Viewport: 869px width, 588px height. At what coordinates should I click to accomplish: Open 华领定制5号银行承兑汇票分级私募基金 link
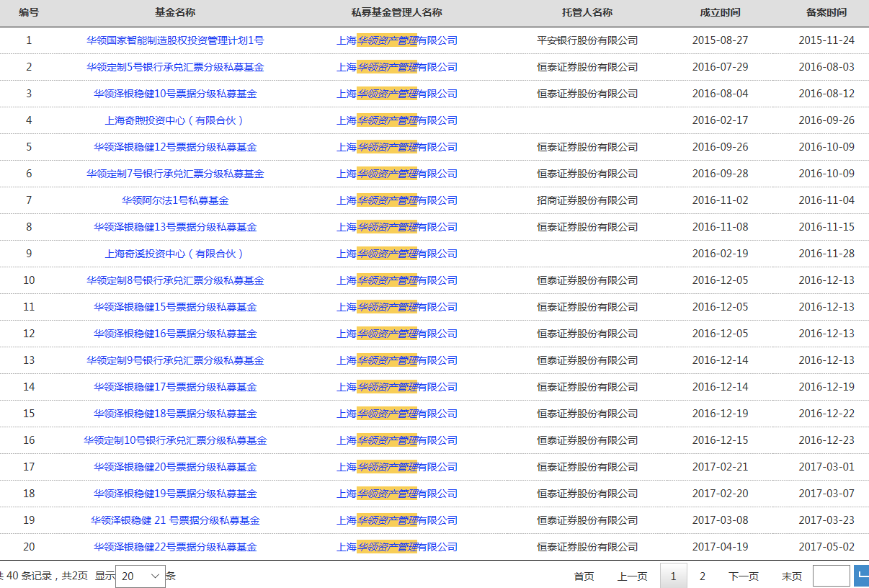pos(175,67)
